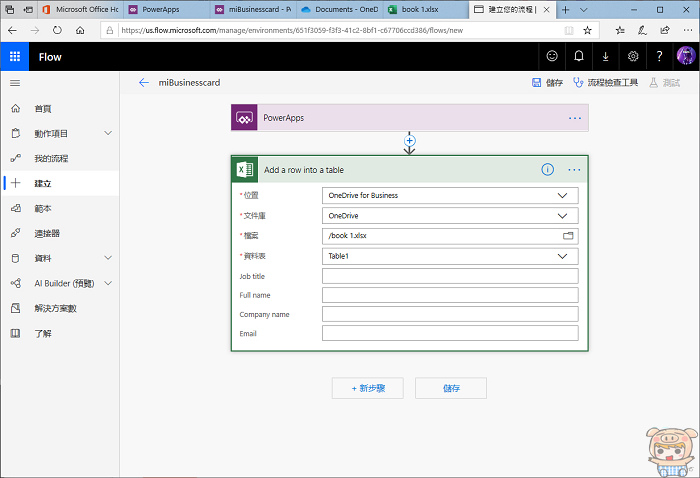Click the back arrow beside miBusinesscard
The width and height of the screenshot is (700, 478).
pos(144,82)
